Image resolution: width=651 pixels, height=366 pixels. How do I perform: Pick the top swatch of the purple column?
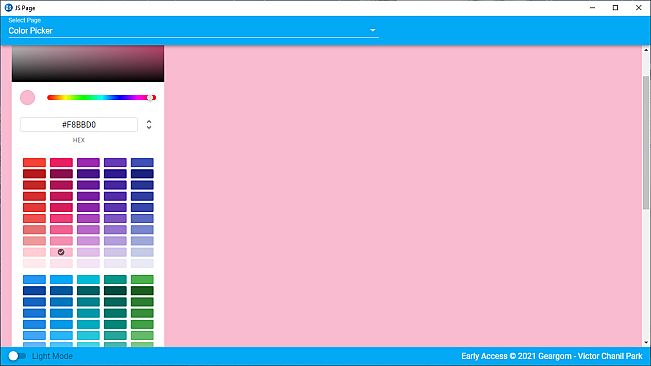88,162
